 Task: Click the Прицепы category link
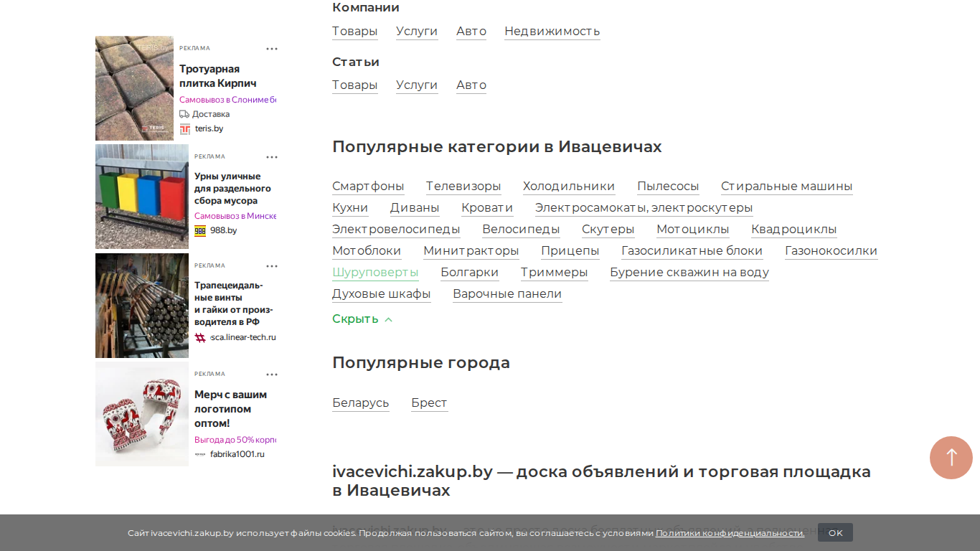point(570,251)
